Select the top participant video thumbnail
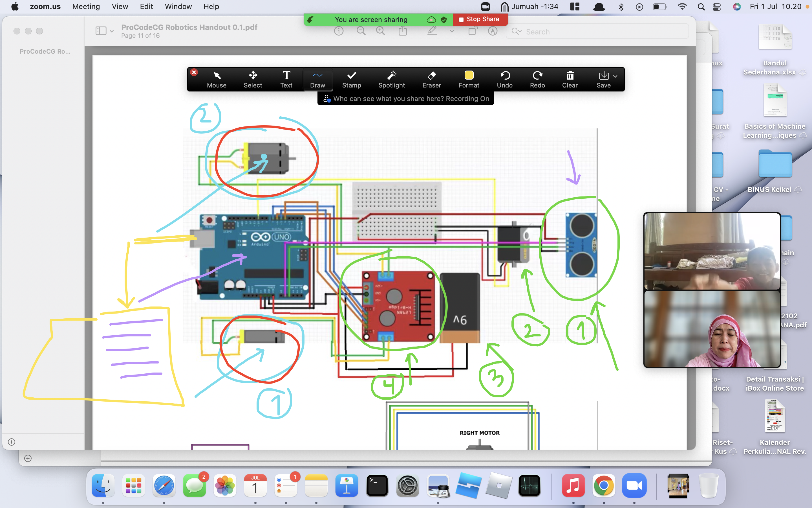The height and width of the screenshot is (508, 812). (x=712, y=251)
